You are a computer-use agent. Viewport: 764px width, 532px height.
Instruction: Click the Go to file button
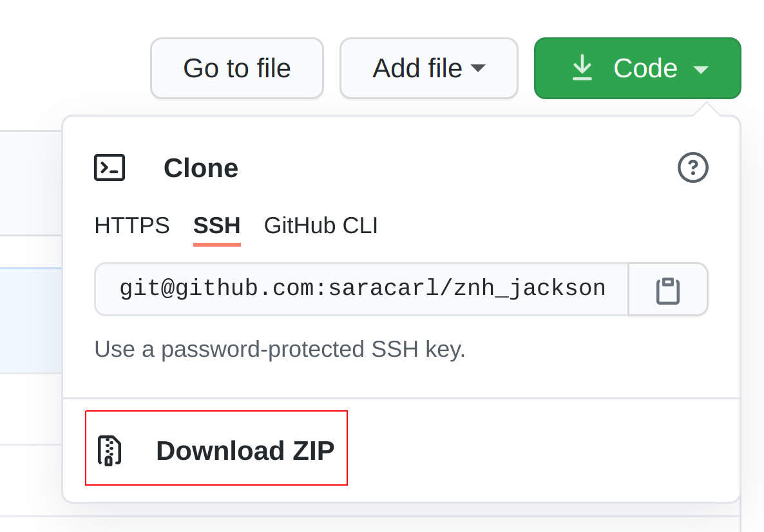pos(237,68)
